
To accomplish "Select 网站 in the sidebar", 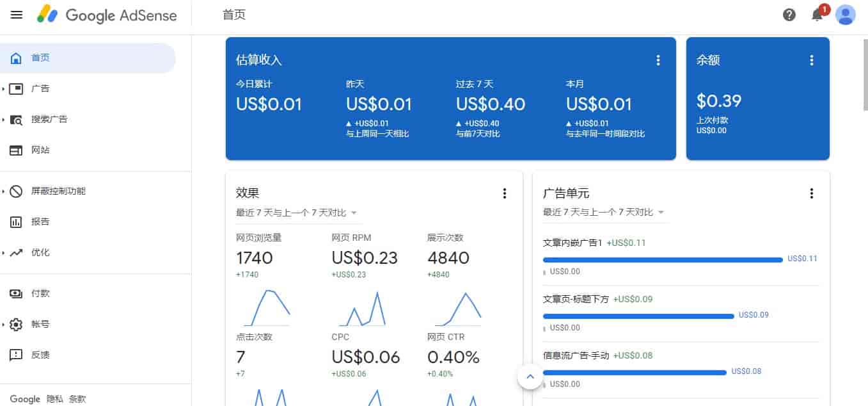I will 40,150.
